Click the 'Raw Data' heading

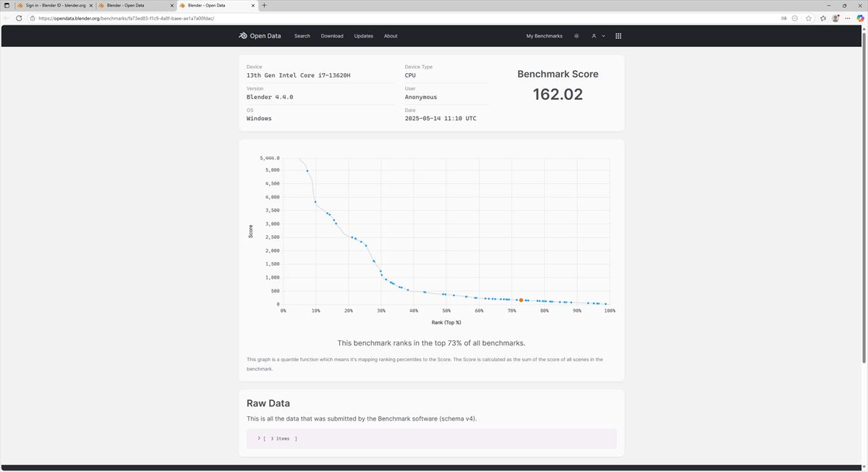(x=268, y=403)
